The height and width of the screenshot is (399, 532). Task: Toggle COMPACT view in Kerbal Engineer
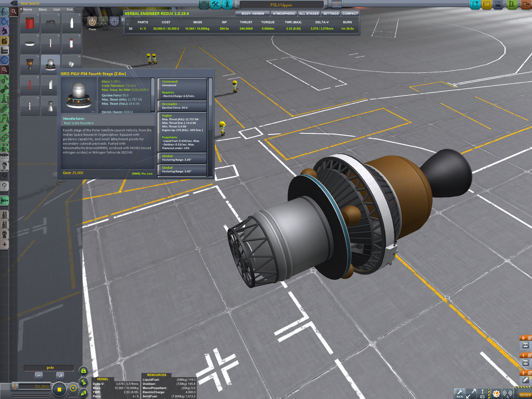350,14
